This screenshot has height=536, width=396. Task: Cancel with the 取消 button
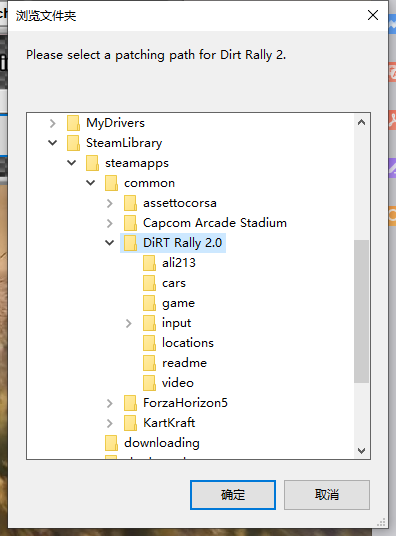click(327, 495)
